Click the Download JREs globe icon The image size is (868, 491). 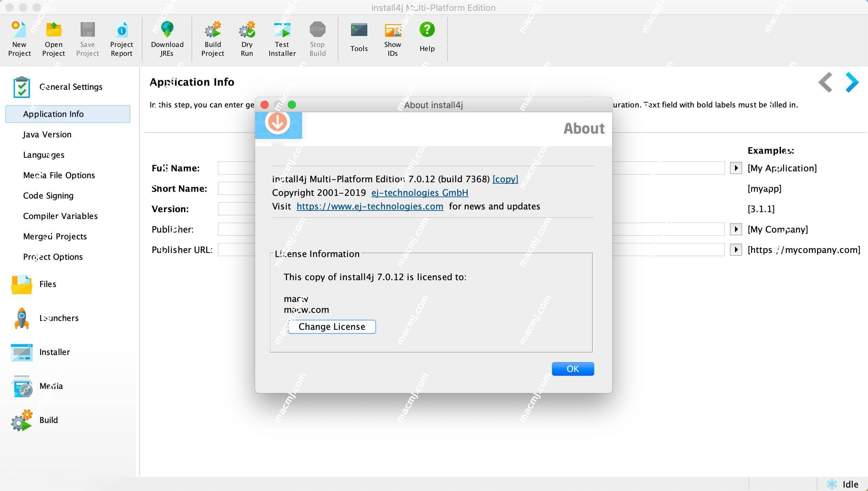(x=167, y=30)
